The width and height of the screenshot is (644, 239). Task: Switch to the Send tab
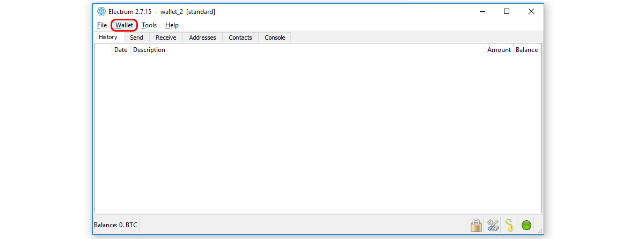[x=136, y=38]
